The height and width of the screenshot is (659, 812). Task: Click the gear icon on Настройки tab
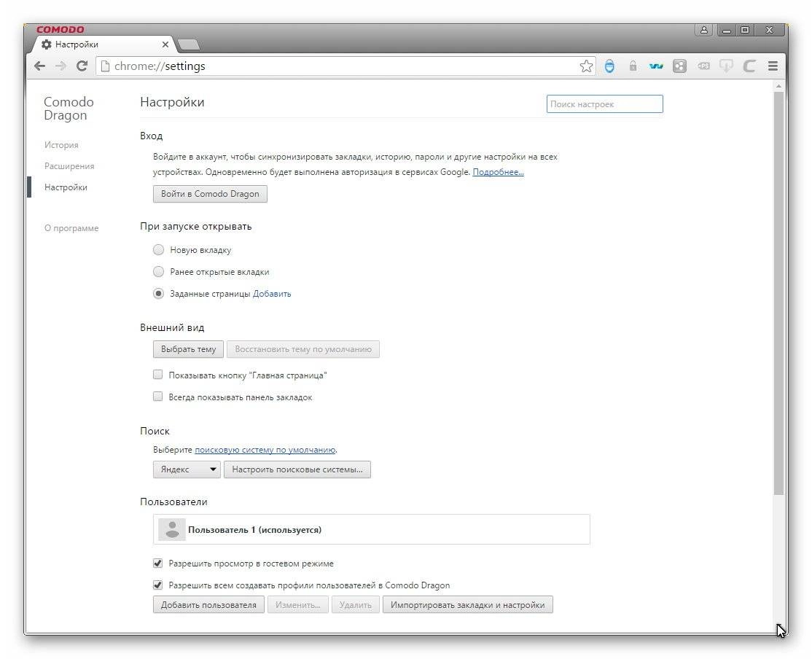pos(46,44)
